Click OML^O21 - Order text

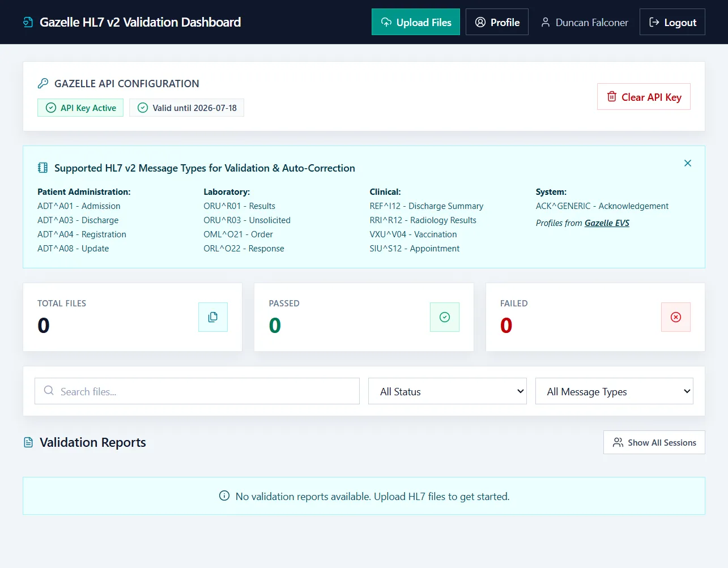(239, 234)
